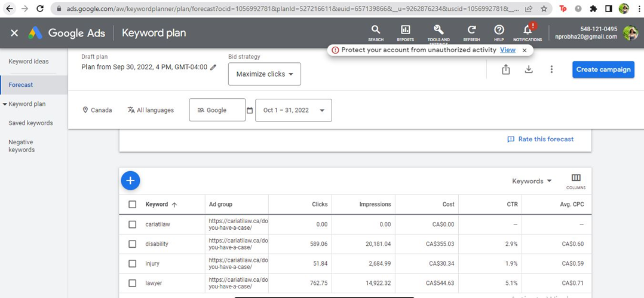The width and height of the screenshot is (644, 298).
Task: Open Keyword ideas in the sidebar
Action: click(28, 61)
